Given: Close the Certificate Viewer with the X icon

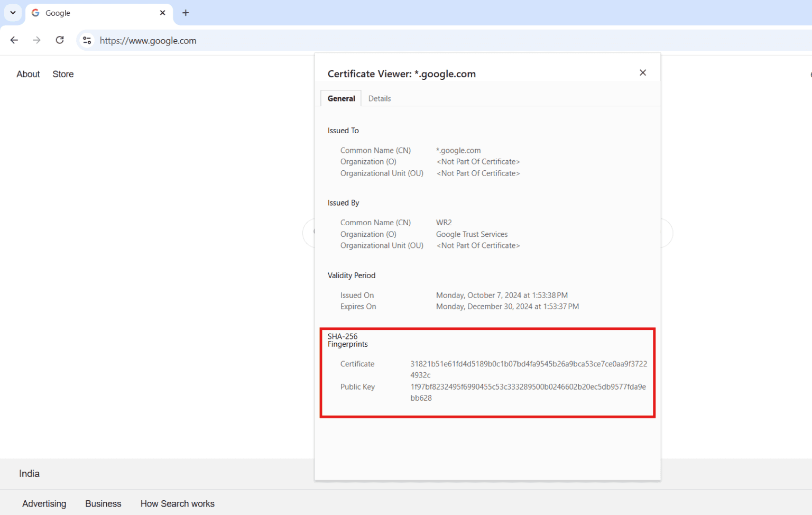Looking at the screenshot, I should (642, 72).
